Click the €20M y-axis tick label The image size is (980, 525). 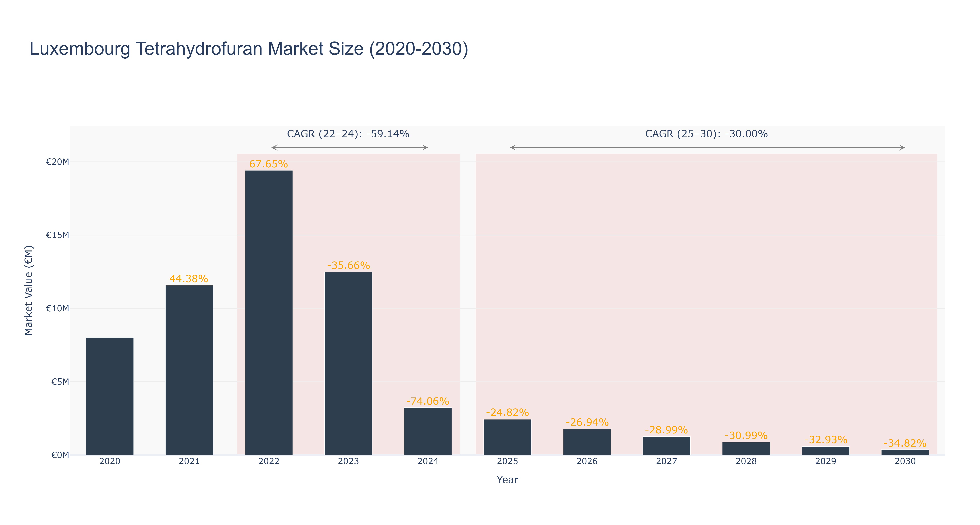point(57,162)
